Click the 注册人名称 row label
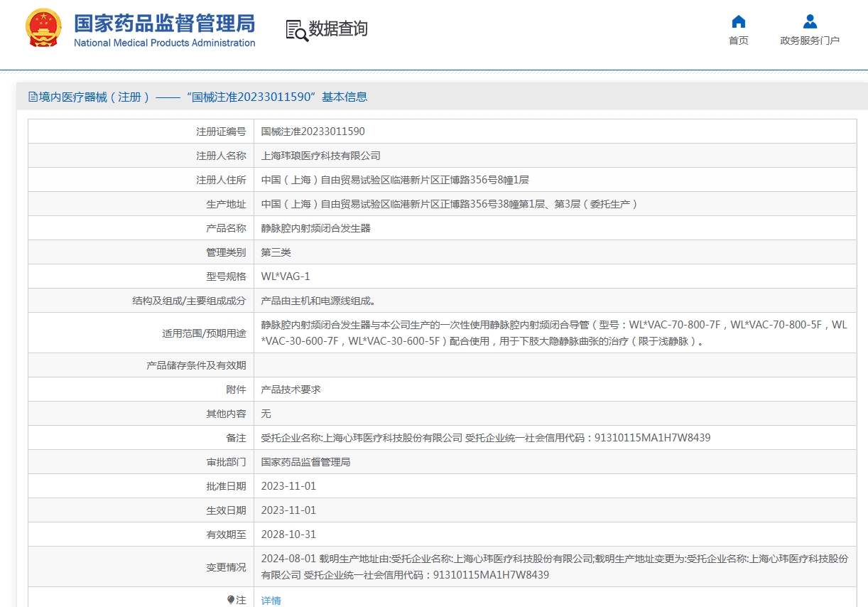 [221, 156]
